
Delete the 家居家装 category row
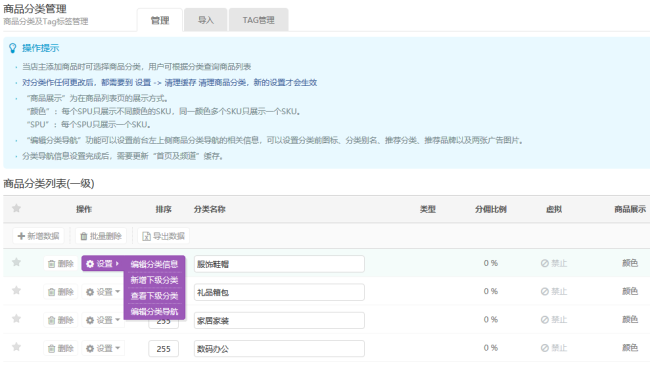click(x=61, y=320)
